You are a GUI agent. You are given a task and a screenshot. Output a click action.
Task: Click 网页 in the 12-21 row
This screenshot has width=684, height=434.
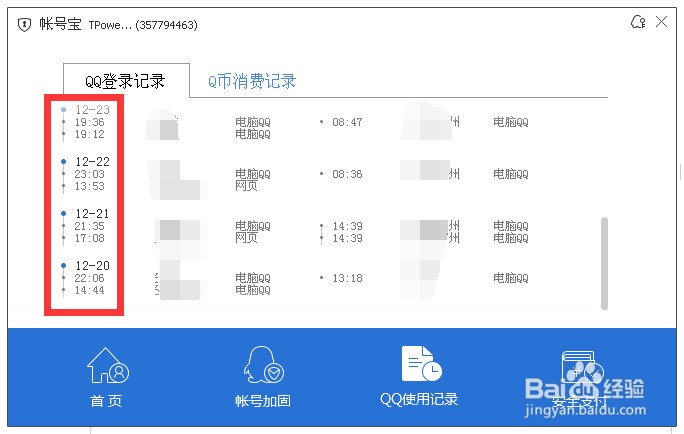(x=246, y=238)
